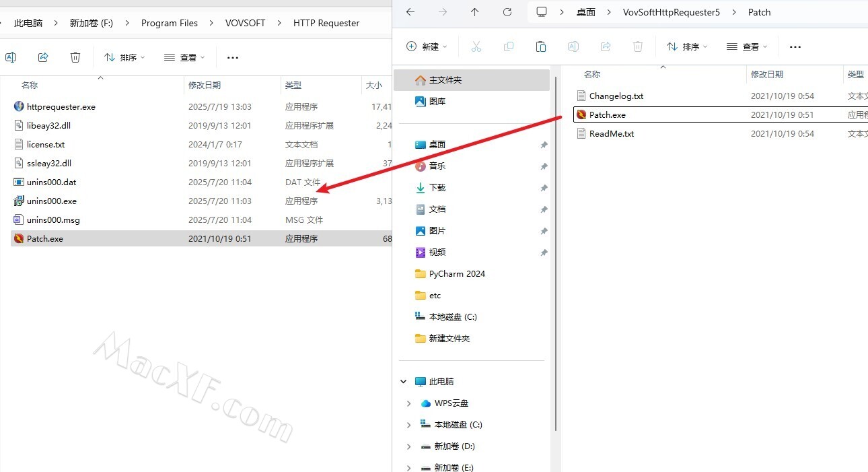Expand 本地磁盘 (C:) under 此电脑
868x472 pixels.
[x=408, y=424]
